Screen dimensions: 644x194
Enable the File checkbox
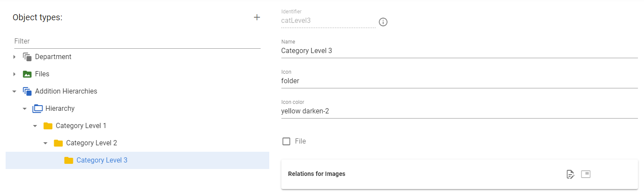(x=286, y=141)
